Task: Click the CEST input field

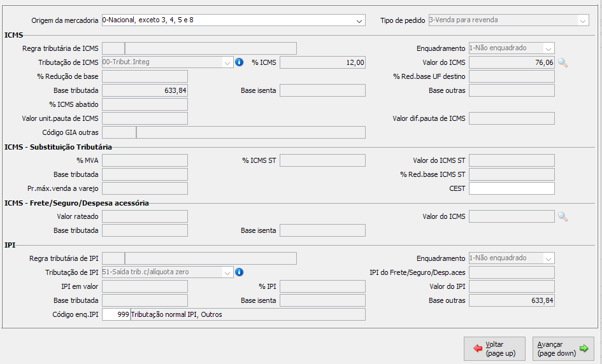Action: tap(512, 188)
